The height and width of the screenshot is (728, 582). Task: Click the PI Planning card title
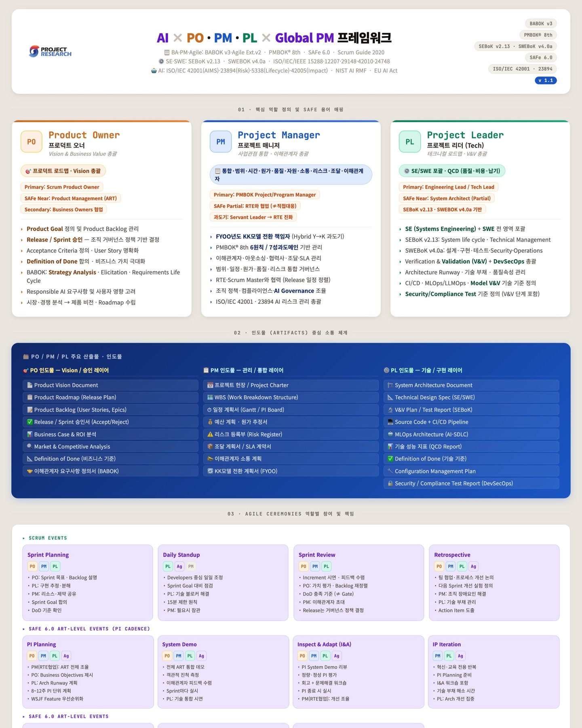tap(42, 644)
